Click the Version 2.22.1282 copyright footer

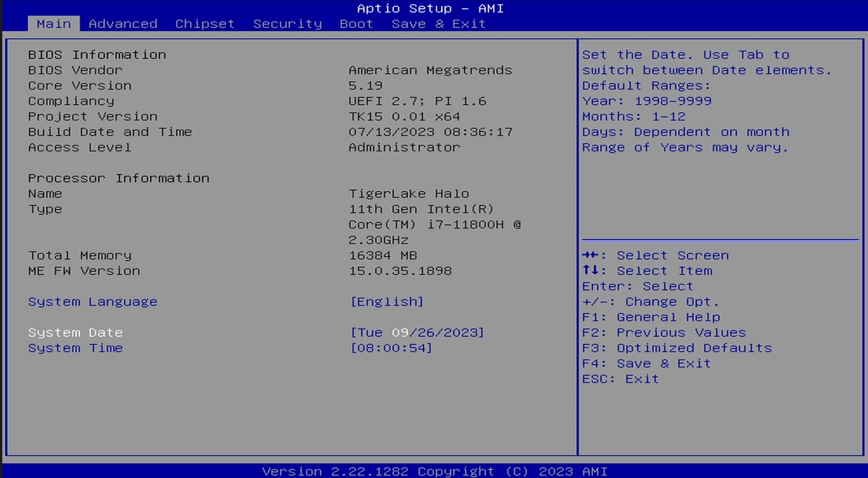(x=435, y=471)
